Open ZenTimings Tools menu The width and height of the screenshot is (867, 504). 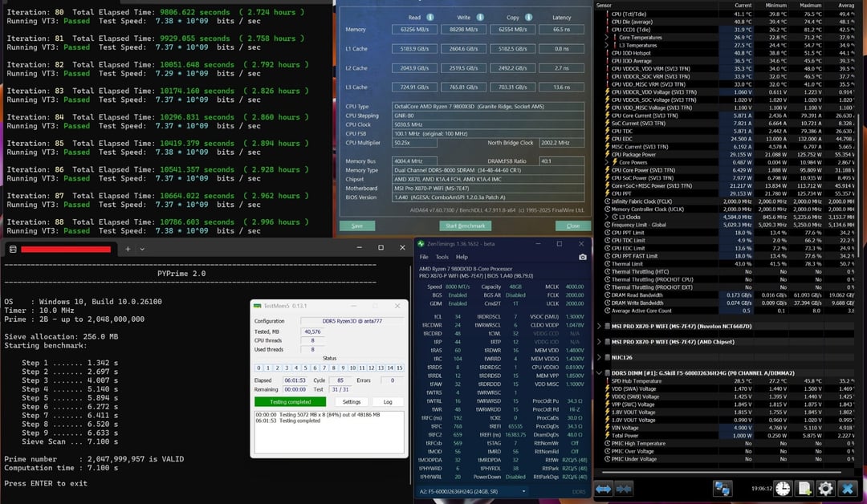tap(442, 257)
